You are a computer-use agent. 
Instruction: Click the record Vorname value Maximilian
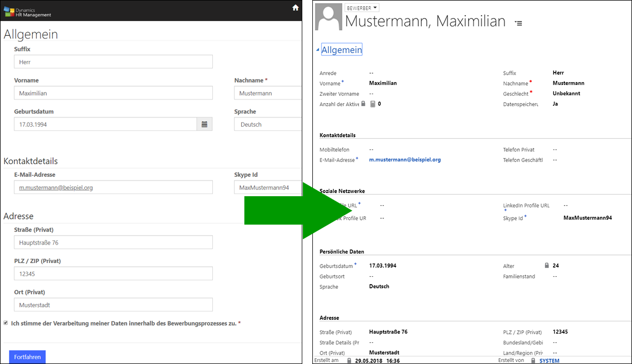(x=383, y=83)
